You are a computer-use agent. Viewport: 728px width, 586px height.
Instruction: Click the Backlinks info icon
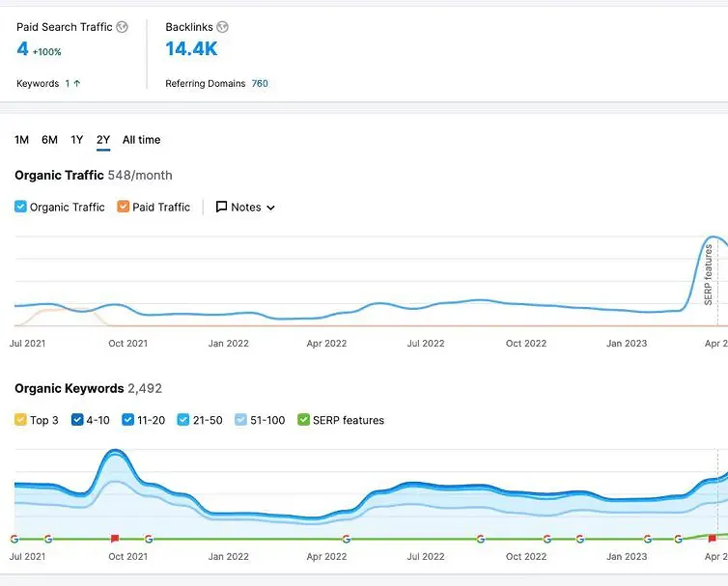click(x=223, y=27)
